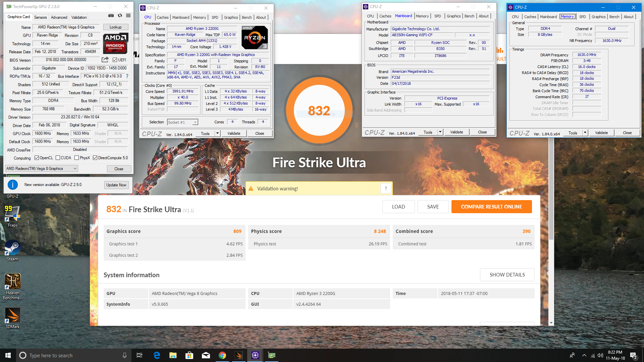Toggle the UEFI checkbox in GPU-Z
Image resolution: width=644 pixels, height=362 pixels.
coord(115,60)
